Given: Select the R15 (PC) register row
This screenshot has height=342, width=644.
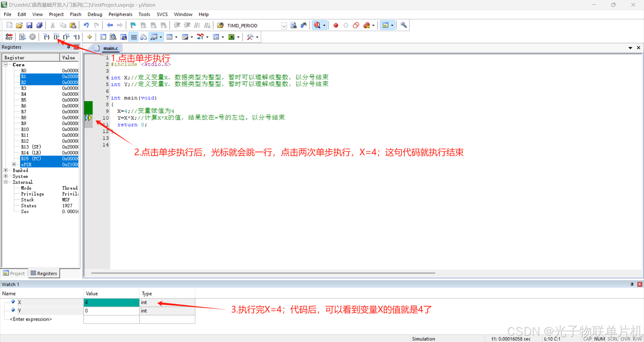Looking at the screenshot, I should point(49,159).
